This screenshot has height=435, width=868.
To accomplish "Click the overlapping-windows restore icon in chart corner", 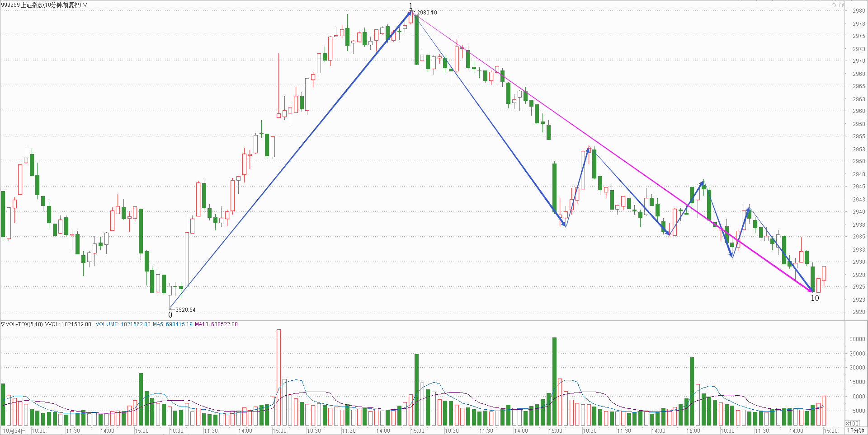I will (x=841, y=5).
